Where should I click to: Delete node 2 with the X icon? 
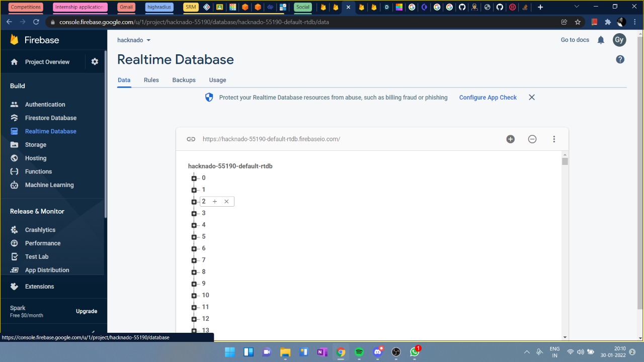226,202
